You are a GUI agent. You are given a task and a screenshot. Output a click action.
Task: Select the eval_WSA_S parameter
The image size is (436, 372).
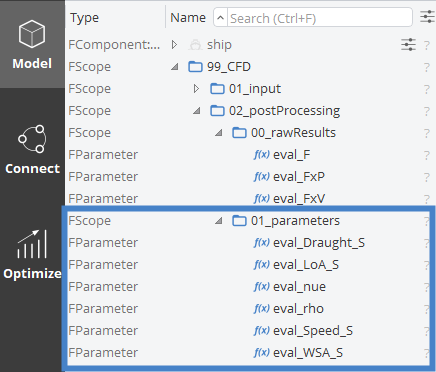[x=308, y=353]
